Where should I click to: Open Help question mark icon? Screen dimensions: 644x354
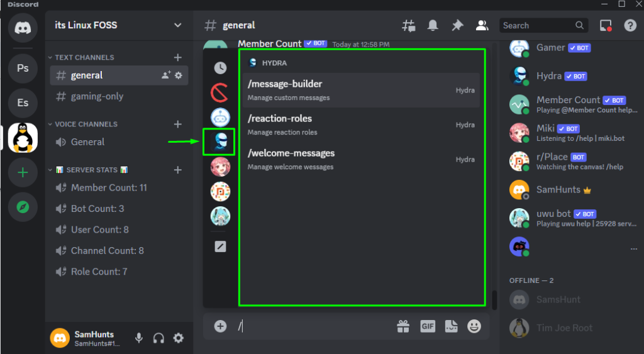[x=630, y=25]
